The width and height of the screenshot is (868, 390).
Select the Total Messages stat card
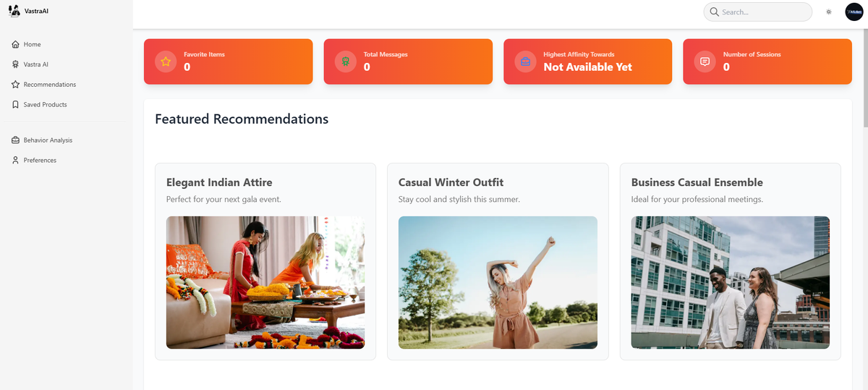pos(408,62)
